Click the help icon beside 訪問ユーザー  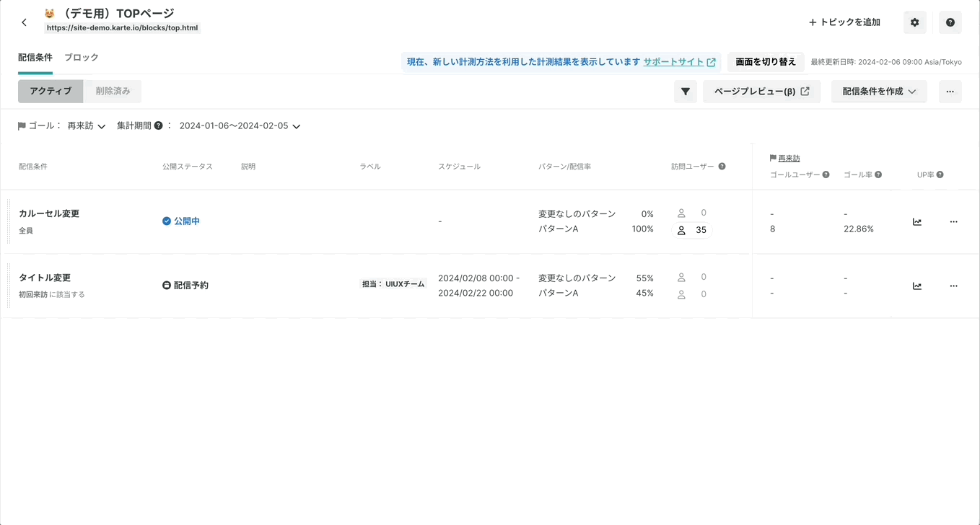(722, 167)
